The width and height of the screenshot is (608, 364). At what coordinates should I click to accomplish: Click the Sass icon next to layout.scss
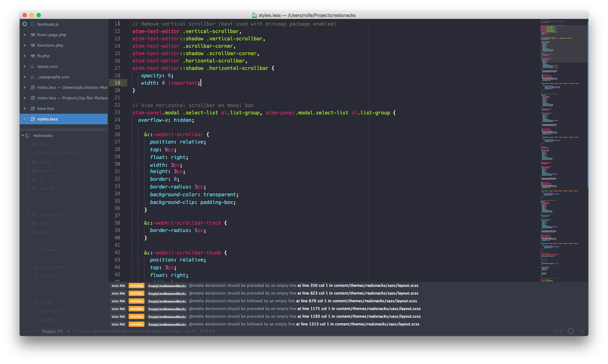32,66
